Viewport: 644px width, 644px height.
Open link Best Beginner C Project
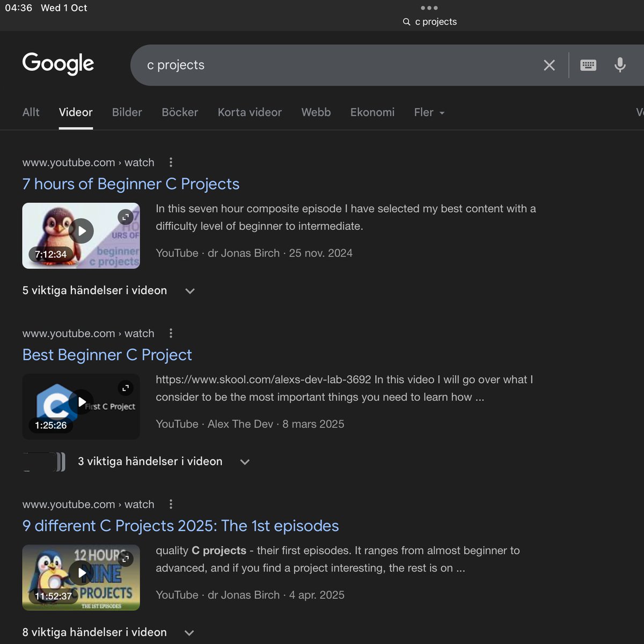click(107, 355)
